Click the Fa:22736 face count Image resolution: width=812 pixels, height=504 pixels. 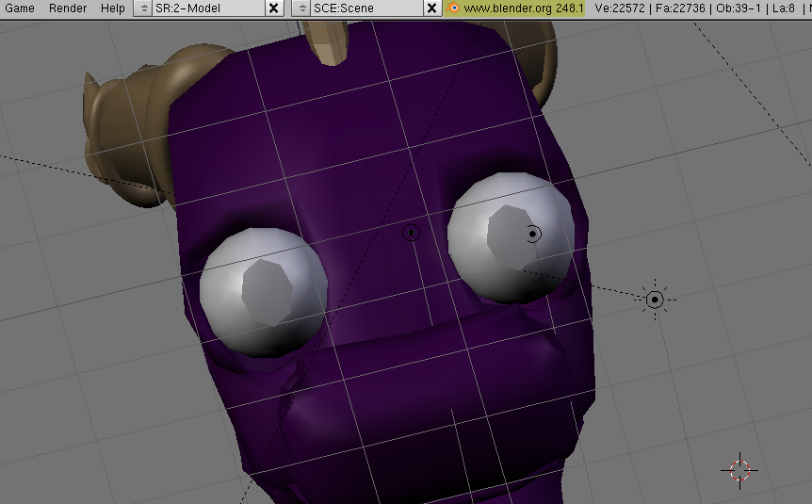pyautogui.click(x=680, y=8)
